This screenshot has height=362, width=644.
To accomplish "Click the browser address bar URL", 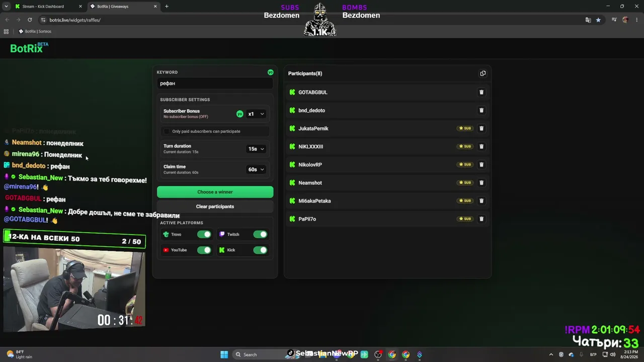I will pyautogui.click(x=75, y=20).
